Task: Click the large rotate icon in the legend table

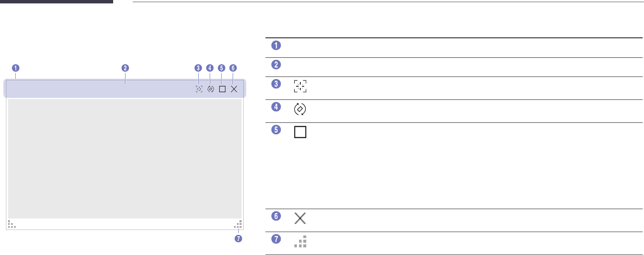Action: (x=300, y=110)
